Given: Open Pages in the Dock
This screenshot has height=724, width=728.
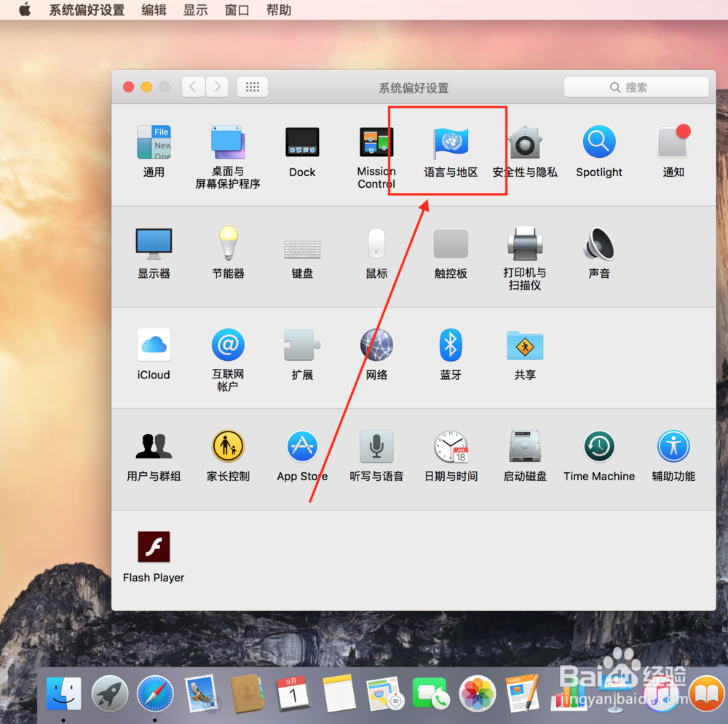Looking at the screenshot, I should 523,694.
